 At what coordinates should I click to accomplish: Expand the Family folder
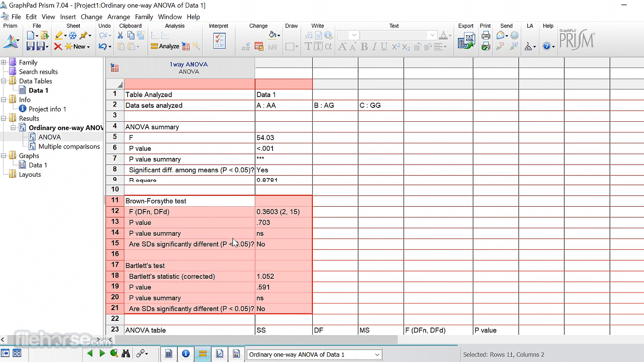(x=4, y=63)
